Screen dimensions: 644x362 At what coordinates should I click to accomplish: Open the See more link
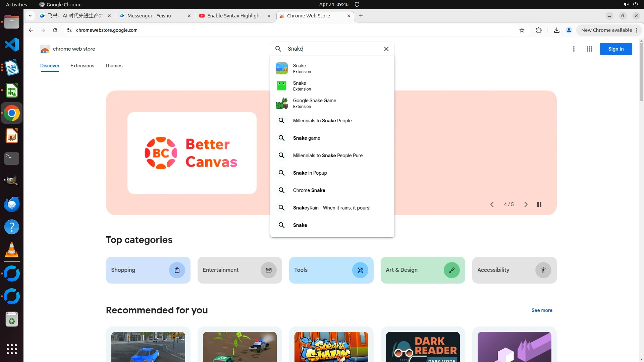click(541, 310)
